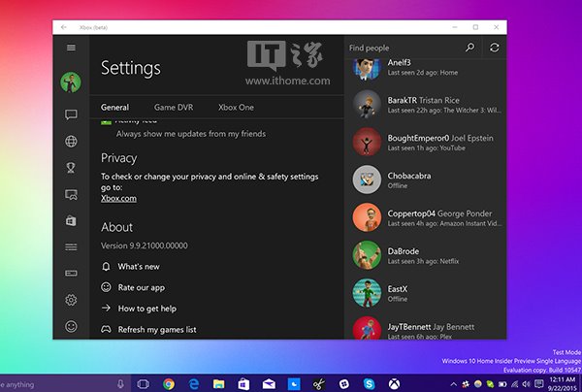582x392 pixels.
Task: Open the Feedback smiley in the sidebar
Action: (x=71, y=326)
